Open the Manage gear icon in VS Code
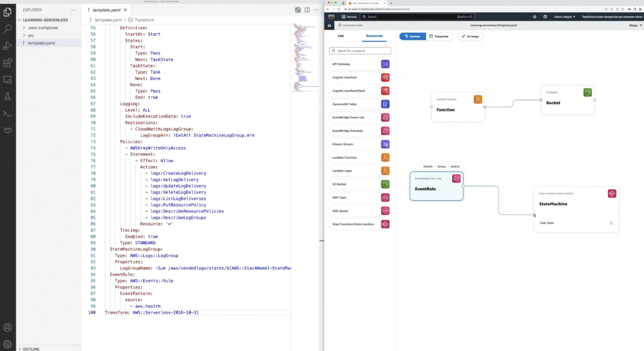This screenshot has width=644, height=351. [7, 344]
